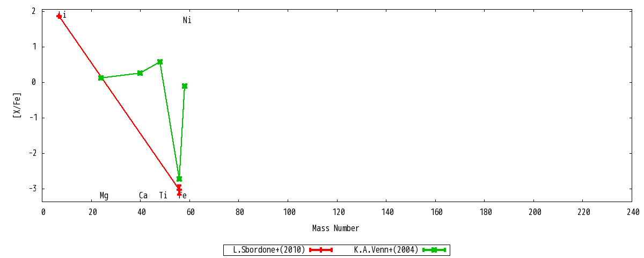Click the Mass Number x-axis title
644x258 pixels.
pyautogui.click(x=335, y=228)
